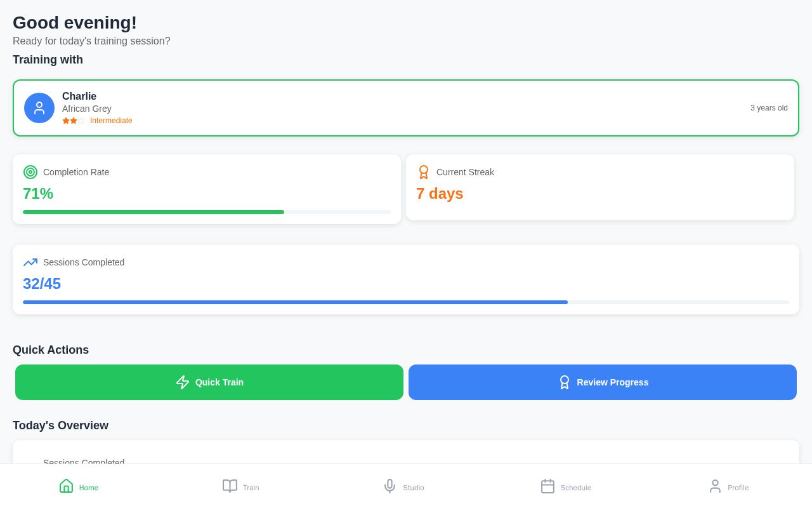Click the Completion Rate target icon
The height and width of the screenshot is (508, 812).
click(30, 172)
